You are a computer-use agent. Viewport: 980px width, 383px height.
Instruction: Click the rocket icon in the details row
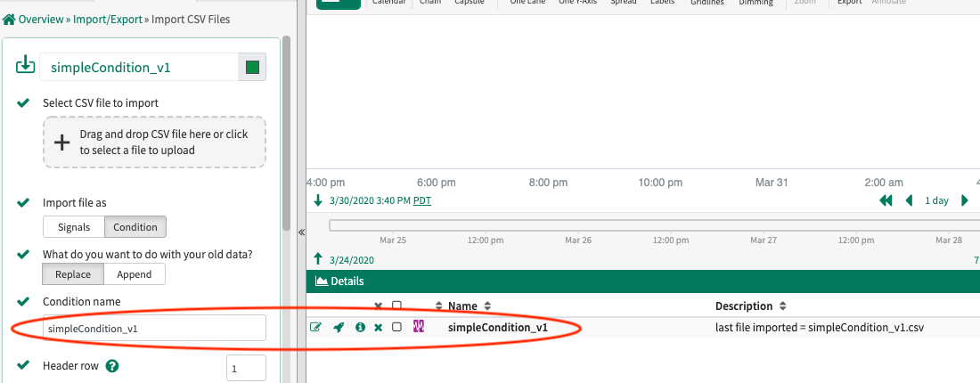point(339,328)
